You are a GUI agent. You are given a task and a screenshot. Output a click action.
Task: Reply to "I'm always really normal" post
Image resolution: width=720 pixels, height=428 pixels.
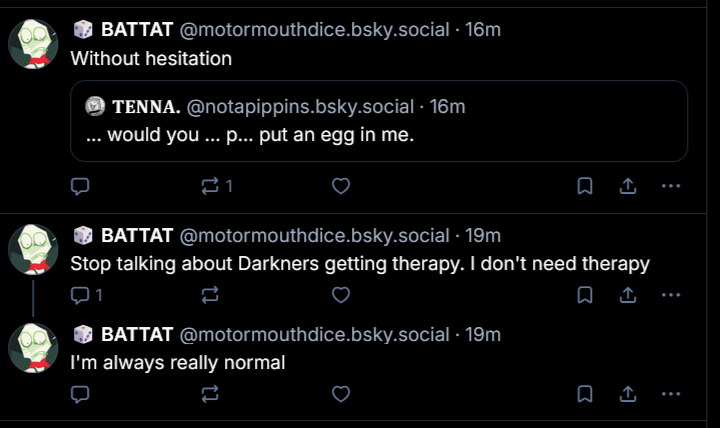(82, 394)
